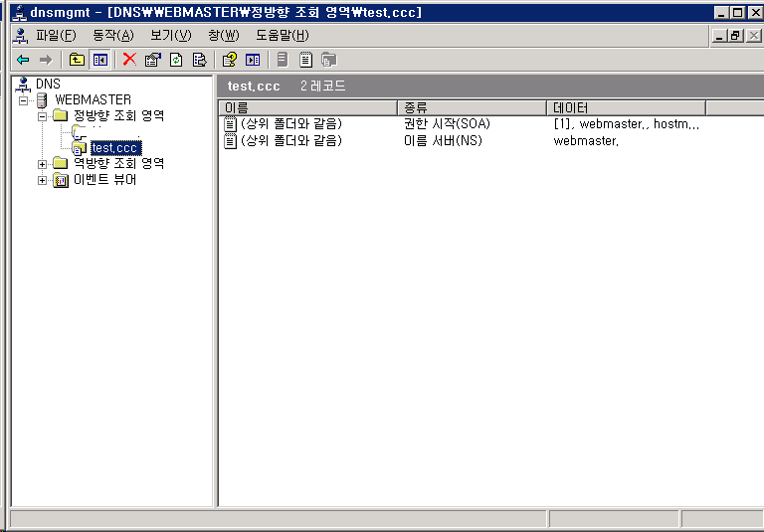Viewport: 764px width, 532px height.
Task: Select the partially hidden zone above test.ccc
Action: click(107, 130)
